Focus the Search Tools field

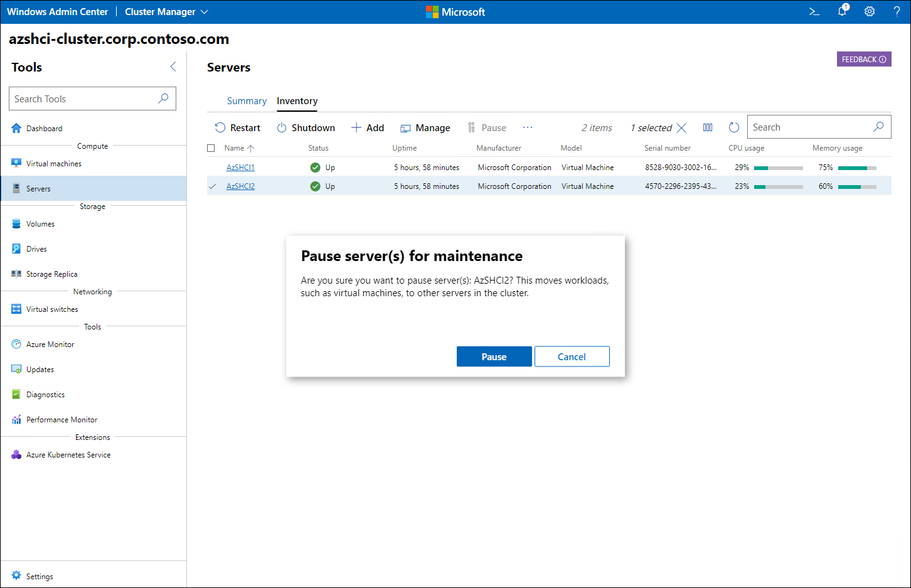(92, 99)
